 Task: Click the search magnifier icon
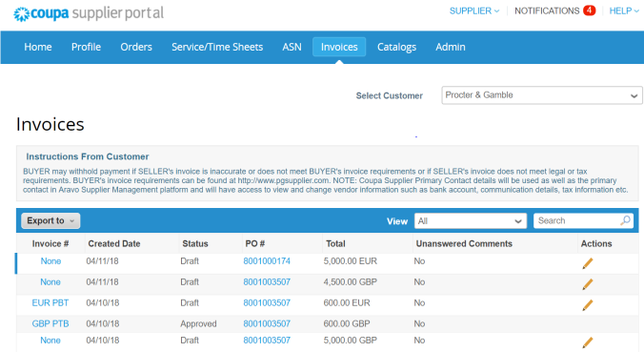tap(625, 220)
